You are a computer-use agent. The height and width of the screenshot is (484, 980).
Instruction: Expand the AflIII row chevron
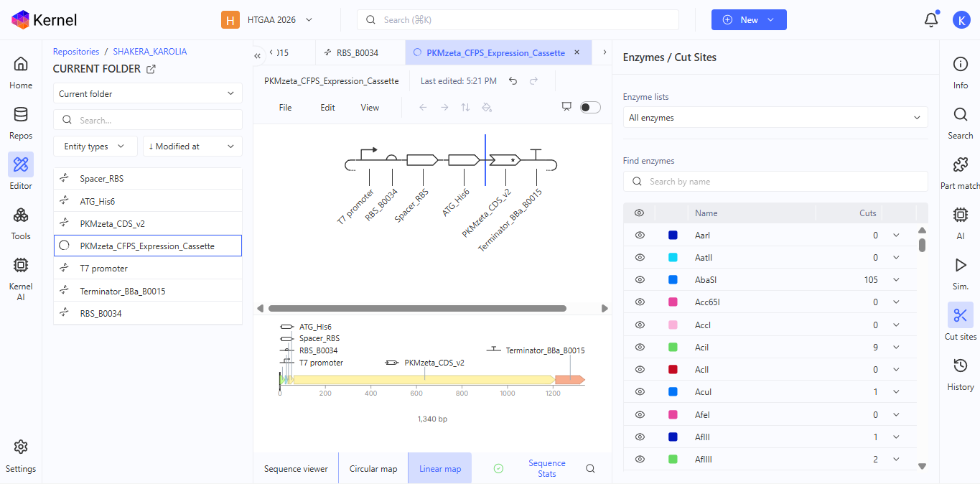pyautogui.click(x=896, y=459)
